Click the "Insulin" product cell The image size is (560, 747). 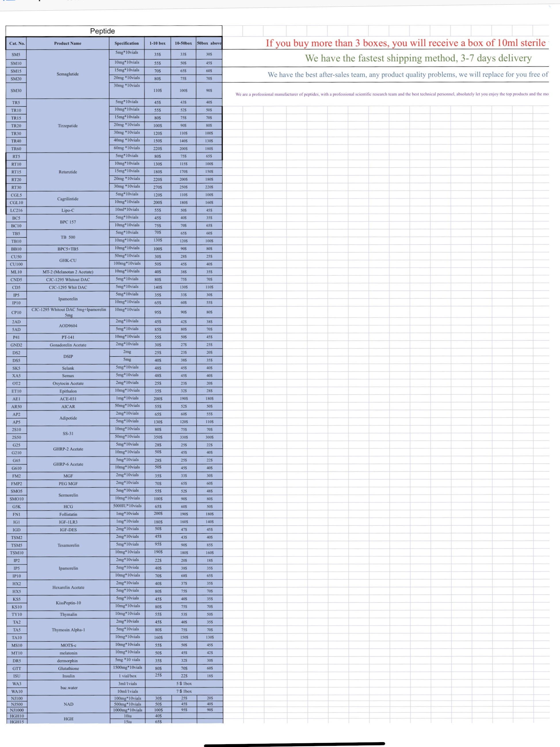(x=68, y=676)
